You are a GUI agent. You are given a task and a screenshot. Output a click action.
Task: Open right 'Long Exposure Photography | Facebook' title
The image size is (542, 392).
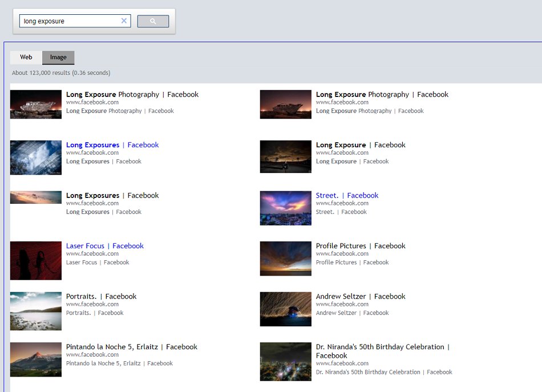tap(382, 94)
